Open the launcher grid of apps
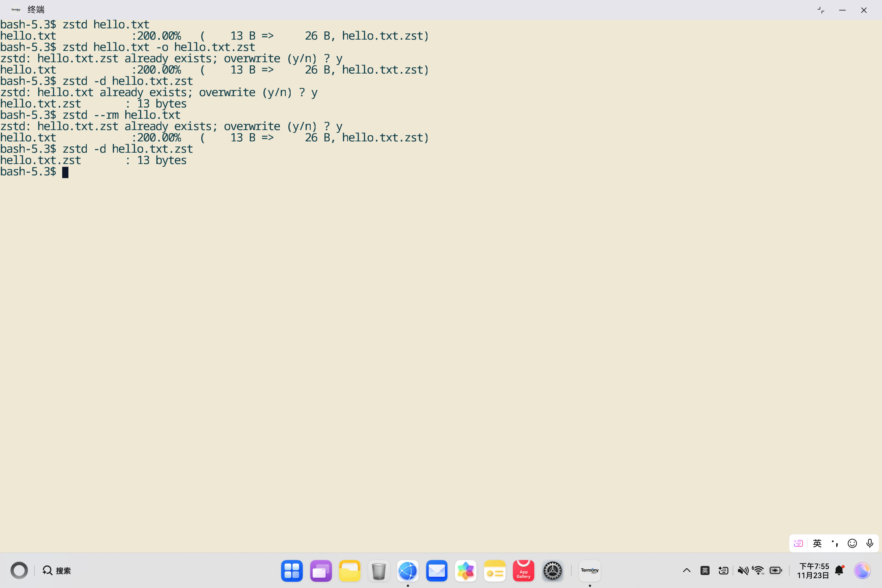The image size is (882, 588). pos(292,570)
